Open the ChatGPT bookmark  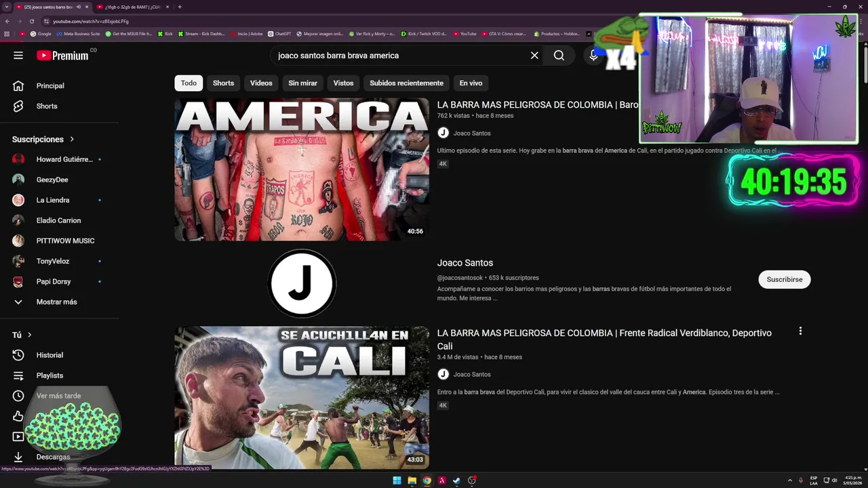[279, 33]
